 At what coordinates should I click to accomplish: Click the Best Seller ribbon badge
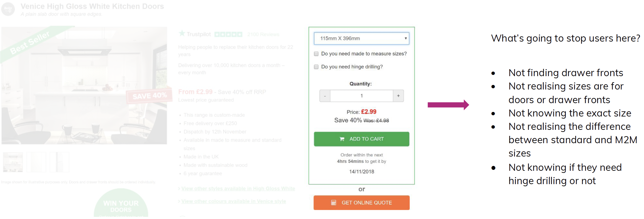(x=30, y=42)
